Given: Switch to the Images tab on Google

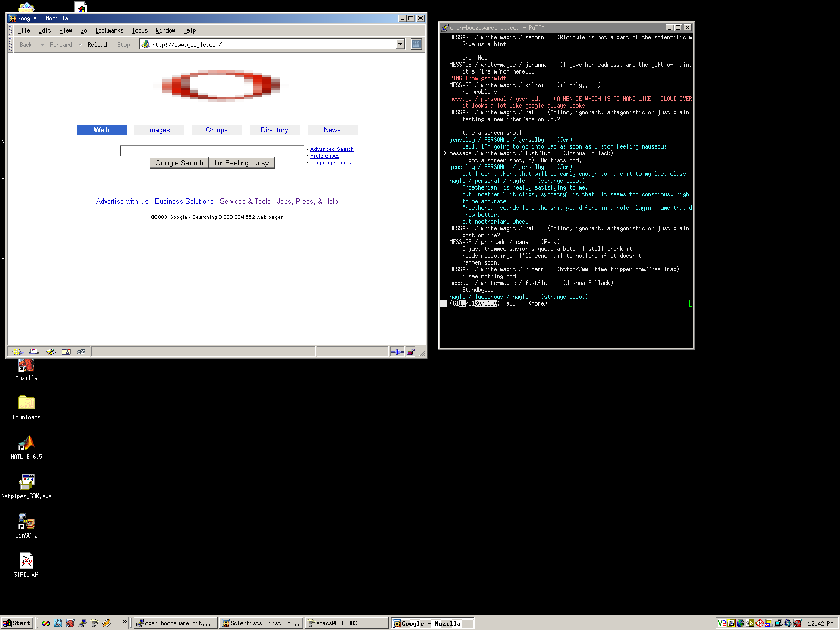Looking at the screenshot, I should point(159,130).
